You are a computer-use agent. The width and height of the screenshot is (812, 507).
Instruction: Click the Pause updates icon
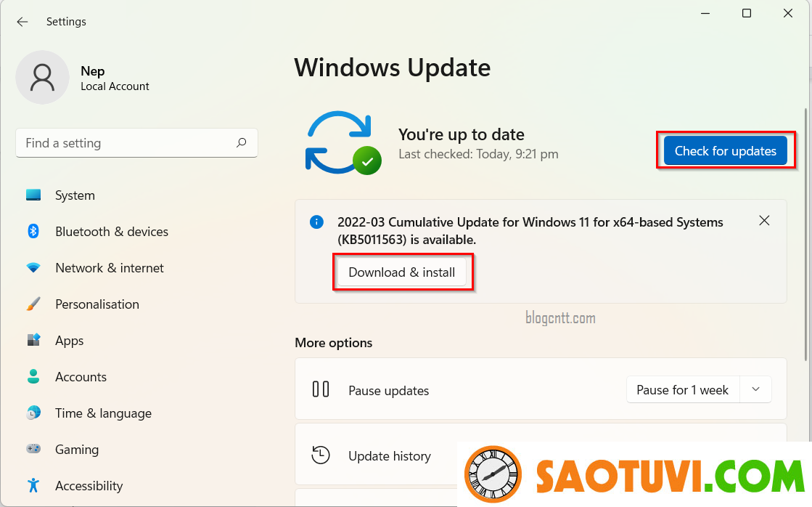[x=321, y=389]
